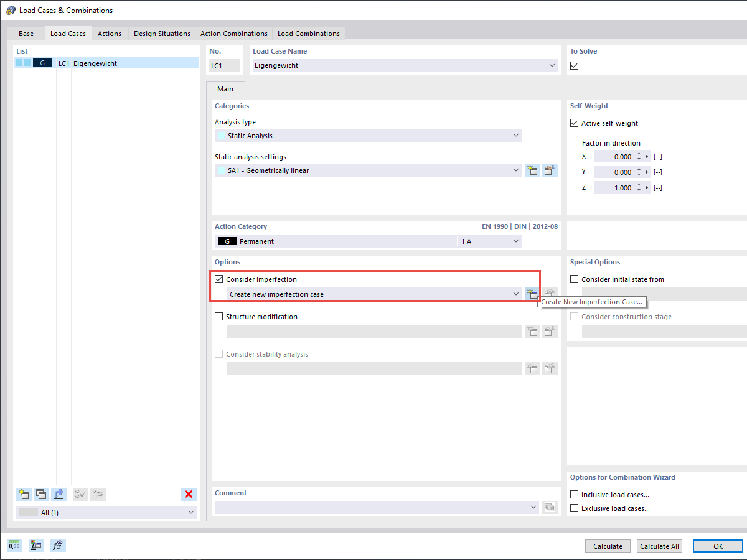This screenshot has width=747, height=560.
Task: Switch to the Base tab
Action: pyautogui.click(x=26, y=34)
